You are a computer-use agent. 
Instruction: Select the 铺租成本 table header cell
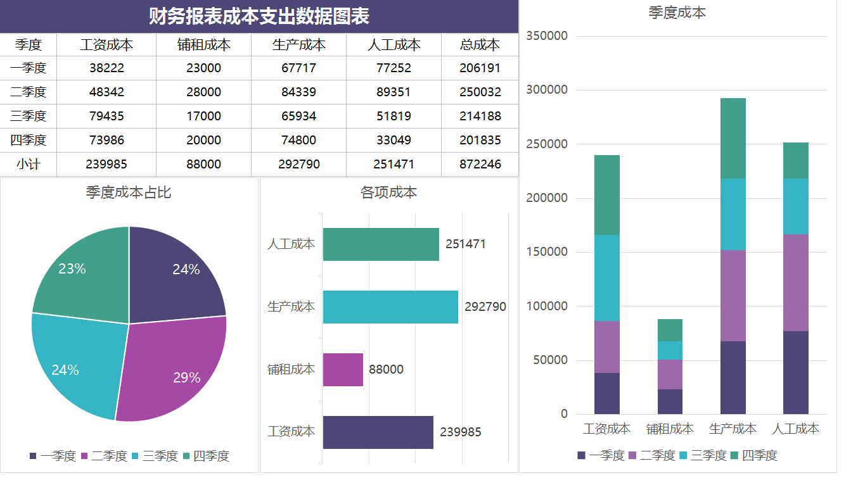click(204, 44)
